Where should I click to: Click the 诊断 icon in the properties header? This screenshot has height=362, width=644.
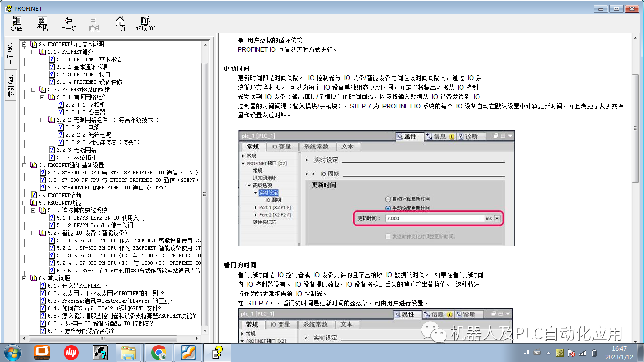(469, 136)
